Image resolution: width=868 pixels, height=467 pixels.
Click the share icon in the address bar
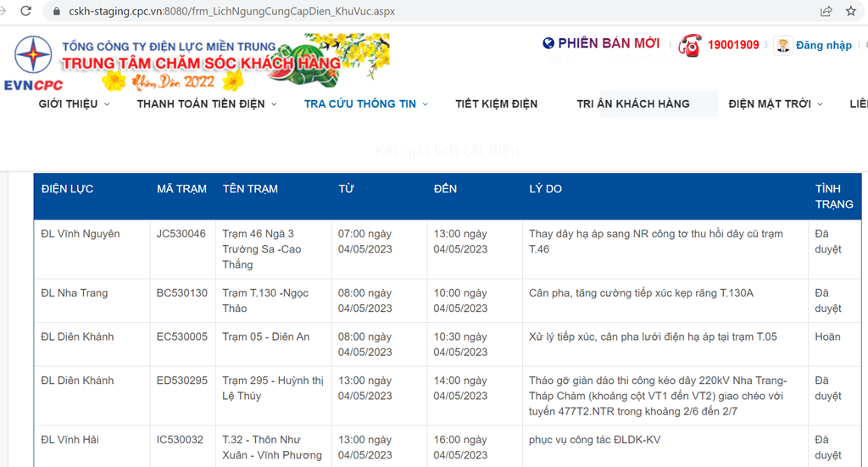pos(826,11)
